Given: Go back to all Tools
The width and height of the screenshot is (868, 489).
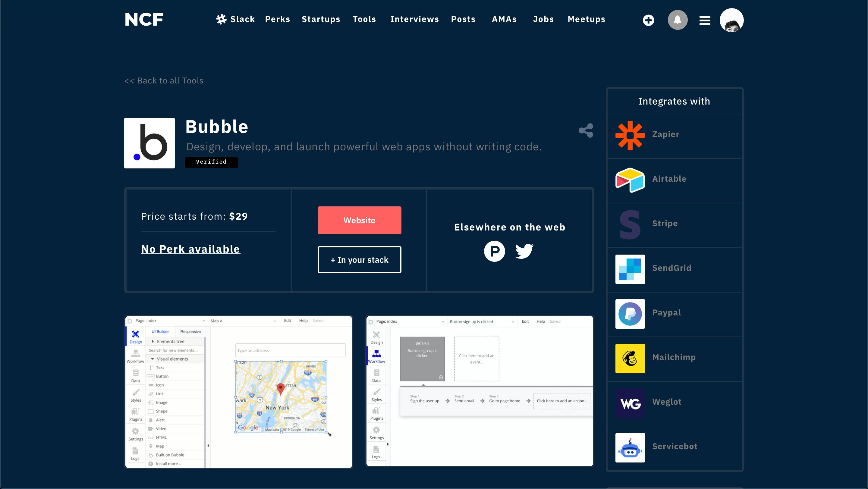Looking at the screenshot, I should [x=164, y=81].
